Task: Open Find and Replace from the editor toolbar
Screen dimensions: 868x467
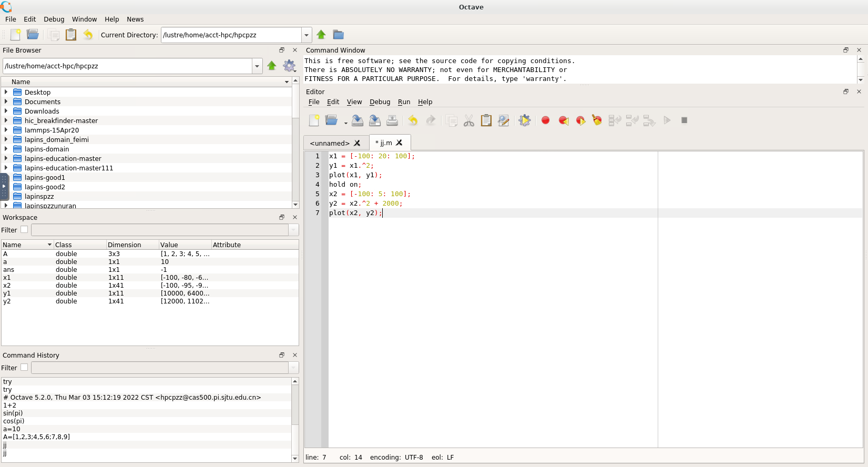Action: point(504,120)
